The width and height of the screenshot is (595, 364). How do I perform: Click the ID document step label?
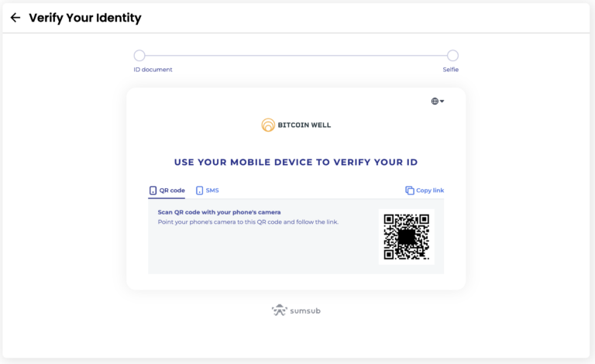point(153,70)
